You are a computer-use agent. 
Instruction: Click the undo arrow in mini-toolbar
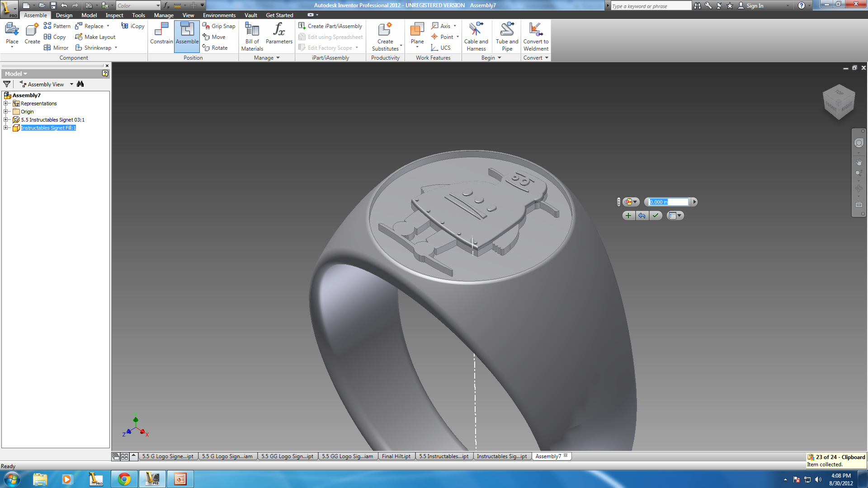[x=642, y=216]
